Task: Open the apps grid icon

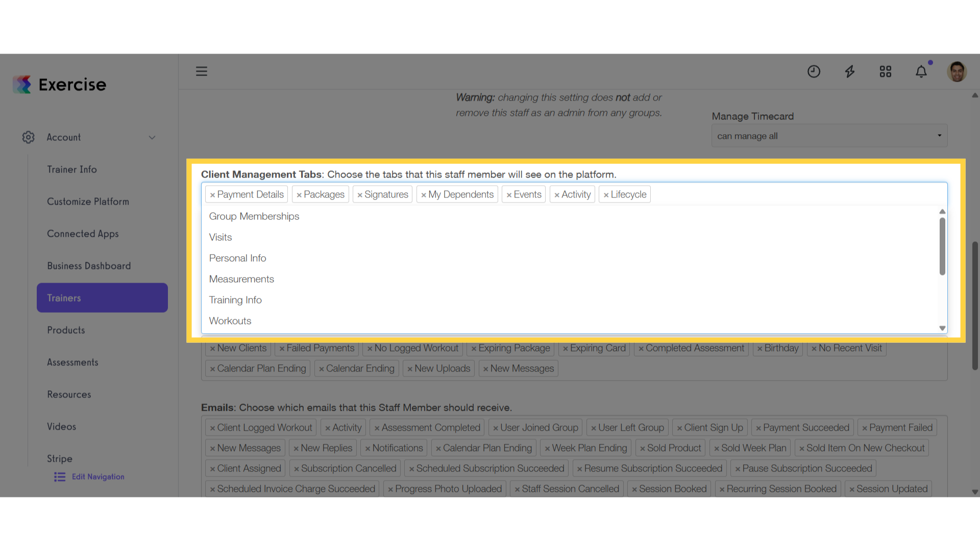Action: [x=886, y=71]
